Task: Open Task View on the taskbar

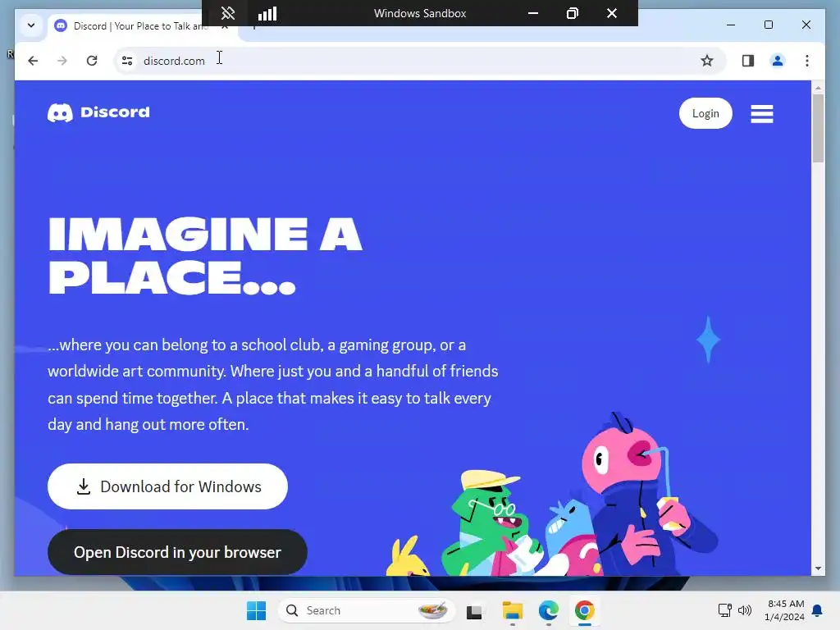Action: coord(474,610)
